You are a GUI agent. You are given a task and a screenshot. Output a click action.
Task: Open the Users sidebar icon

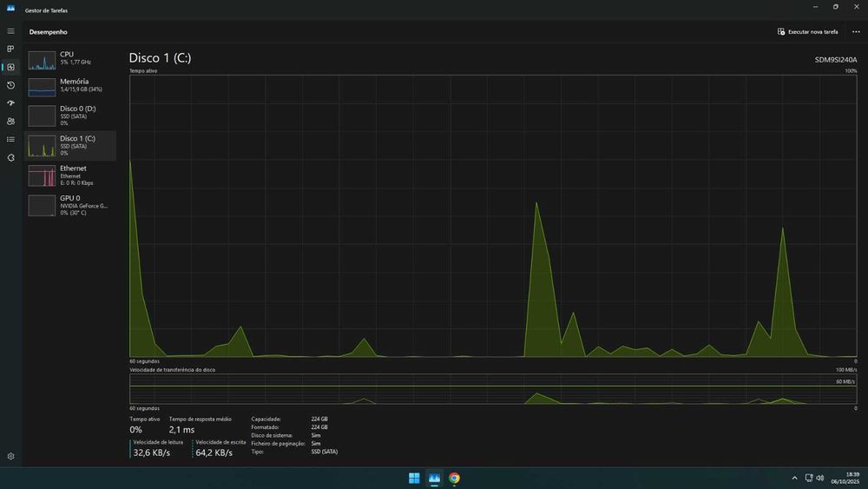coord(10,122)
